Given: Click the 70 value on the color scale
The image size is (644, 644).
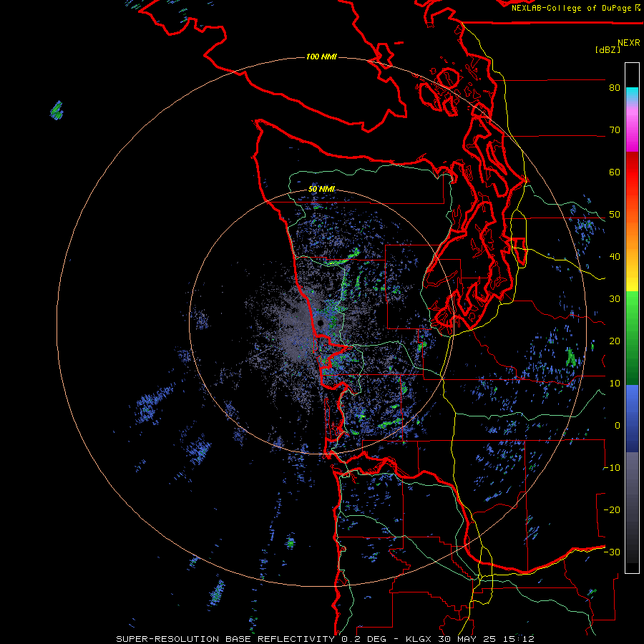Looking at the screenshot, I should [x=615, y=130].
